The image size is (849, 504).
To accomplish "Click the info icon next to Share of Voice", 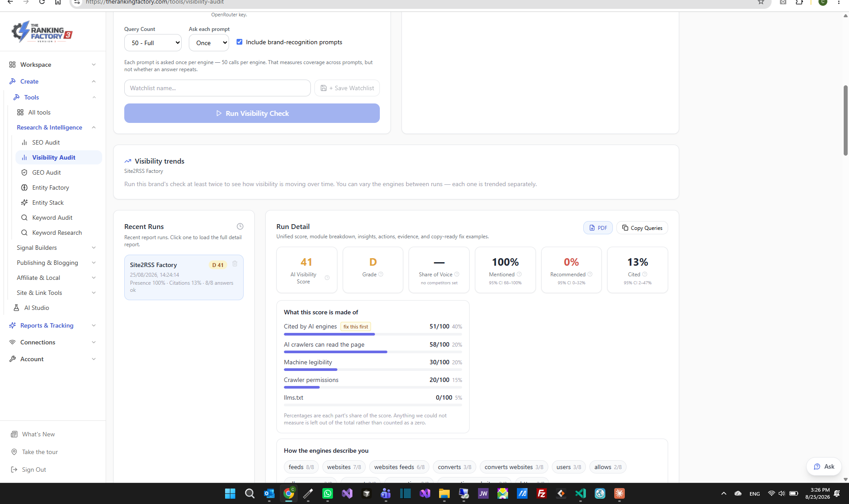I will click(457, 274).
